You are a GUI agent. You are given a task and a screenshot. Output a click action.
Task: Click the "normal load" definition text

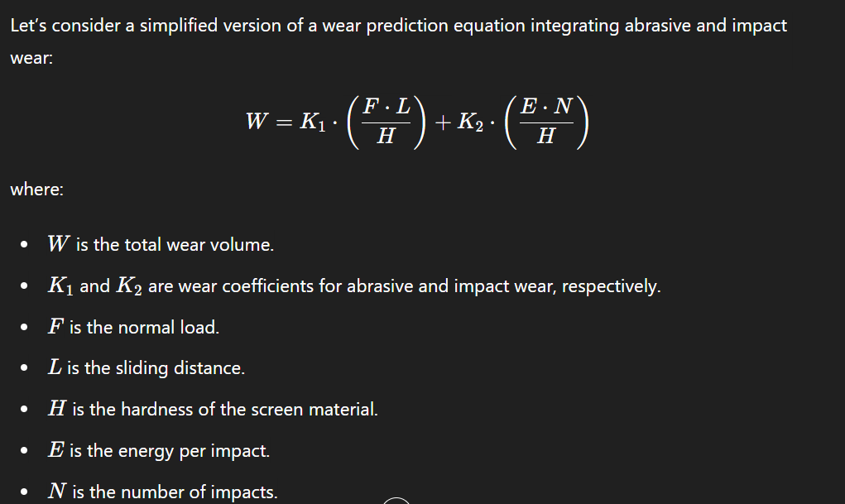pyautogui.click(x=144, y=327)
